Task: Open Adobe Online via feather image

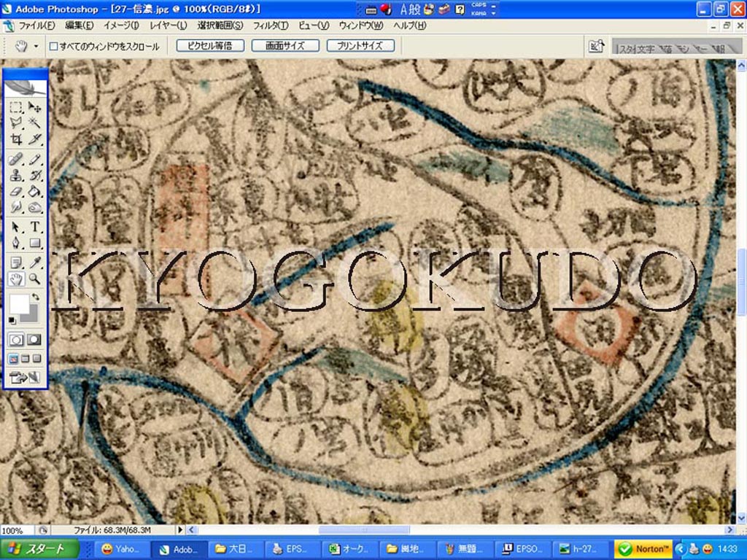Action: click(26, 87)
